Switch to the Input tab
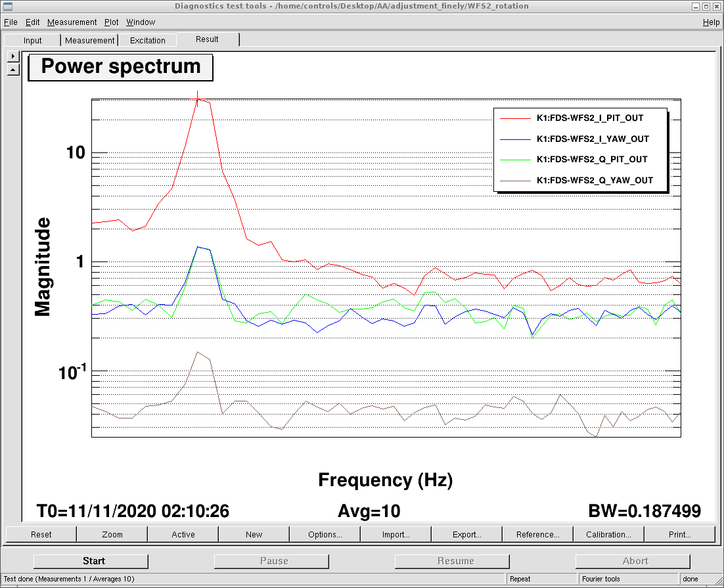Viewport: 724px width, 588px height. click(32, 40)
